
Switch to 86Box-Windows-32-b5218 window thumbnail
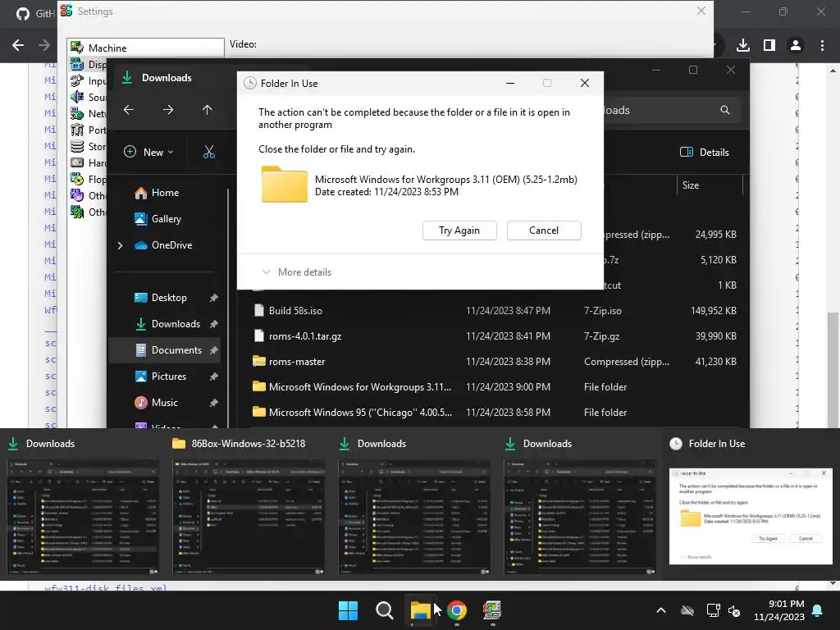click(249, 517)
